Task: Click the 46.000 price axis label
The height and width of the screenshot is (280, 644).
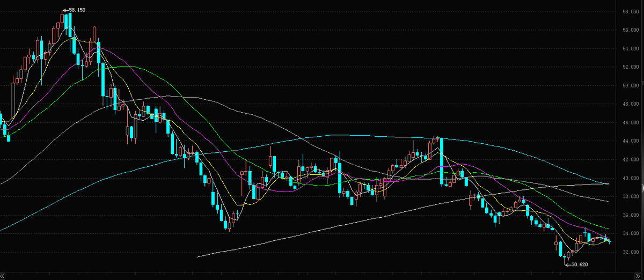Action: tap(630, 123)
